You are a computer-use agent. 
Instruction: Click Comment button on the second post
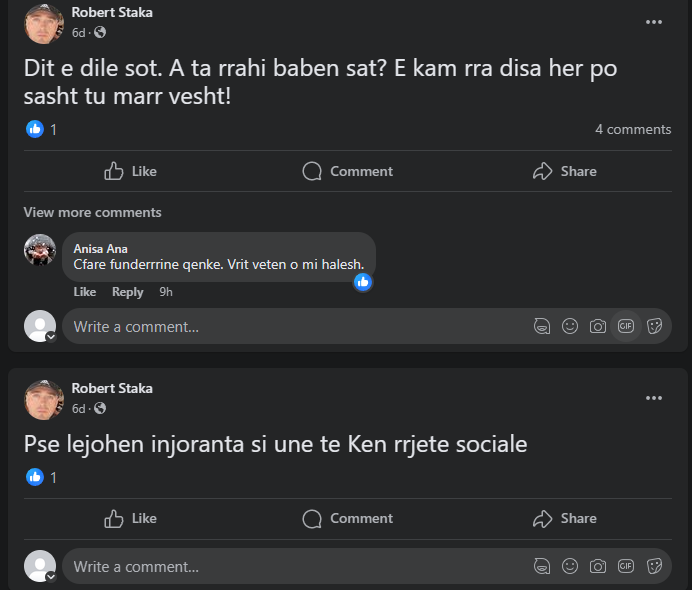[x=347, y=518]
